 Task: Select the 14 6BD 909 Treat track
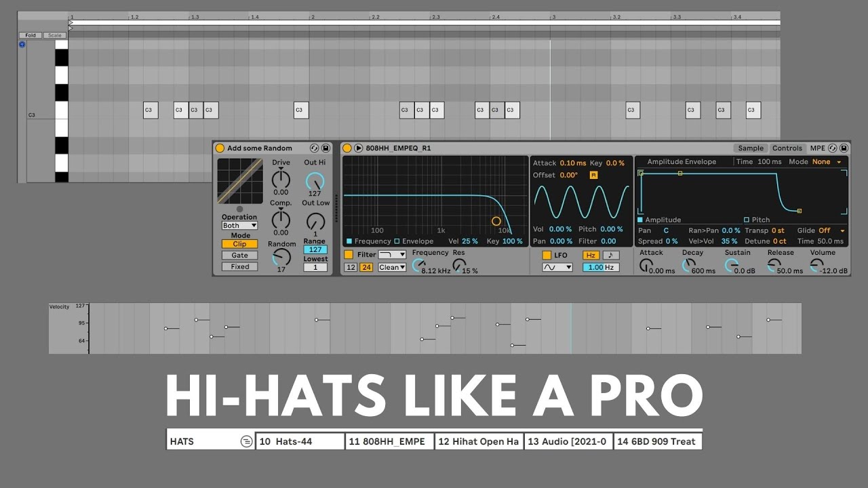[x=658, y=441]
